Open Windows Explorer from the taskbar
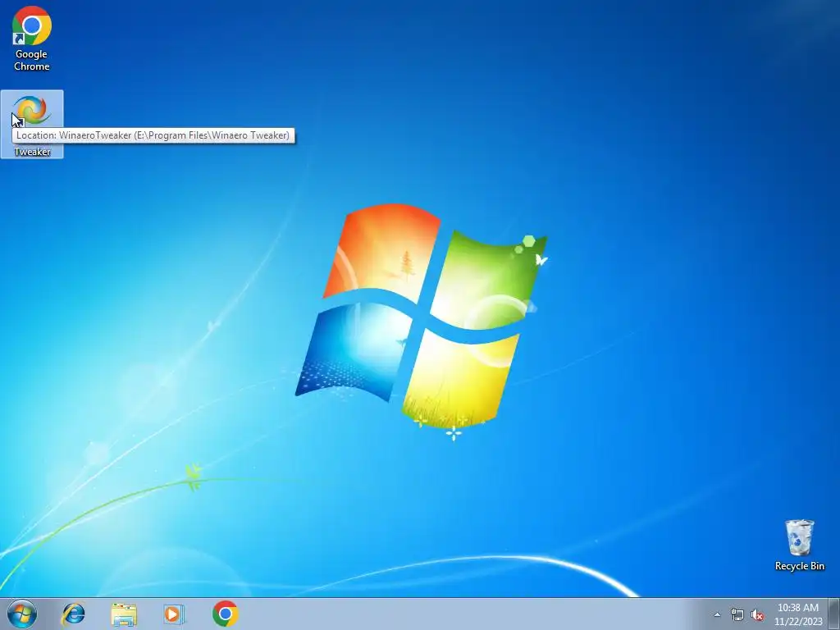Screen dimensions: 840x630 124,614
